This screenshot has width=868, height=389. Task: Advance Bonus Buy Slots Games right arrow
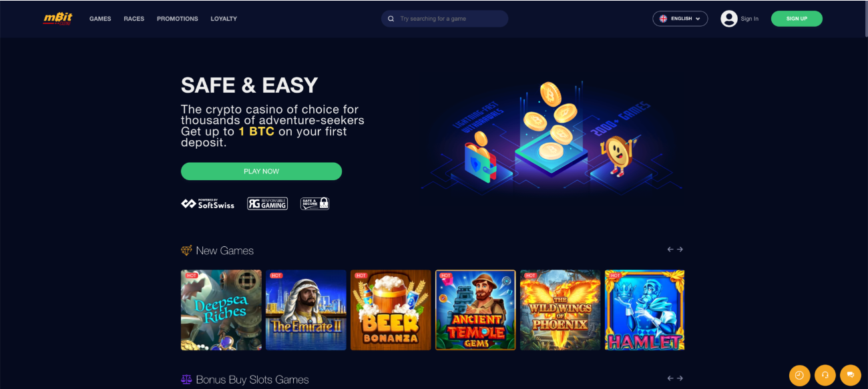pyautogui.click(x=680, y=378)
